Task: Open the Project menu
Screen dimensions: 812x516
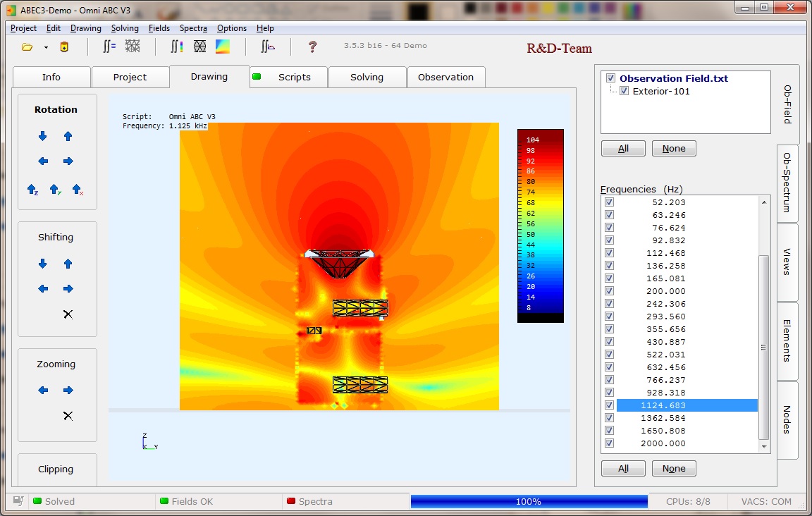Action: pos(23,28)
